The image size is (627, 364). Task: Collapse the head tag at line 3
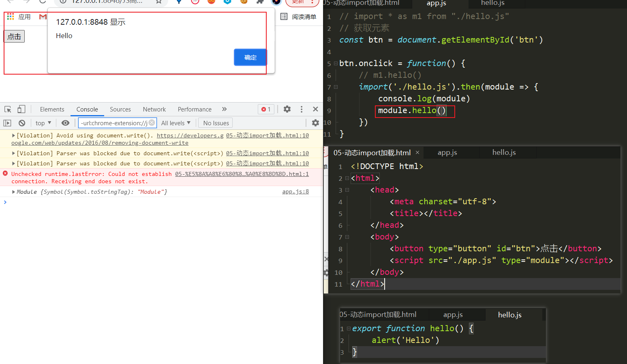[347, 190]
